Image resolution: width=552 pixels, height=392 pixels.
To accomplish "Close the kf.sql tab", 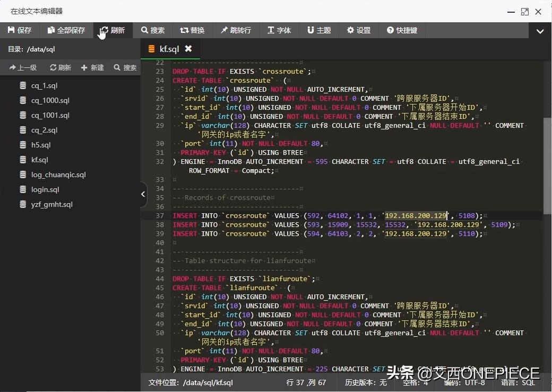I will 188,49.
